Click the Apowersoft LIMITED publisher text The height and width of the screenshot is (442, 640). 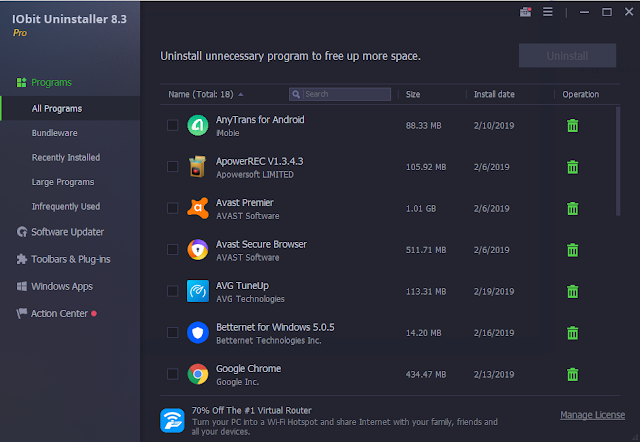pyautogui.click(x=255, y=175)
